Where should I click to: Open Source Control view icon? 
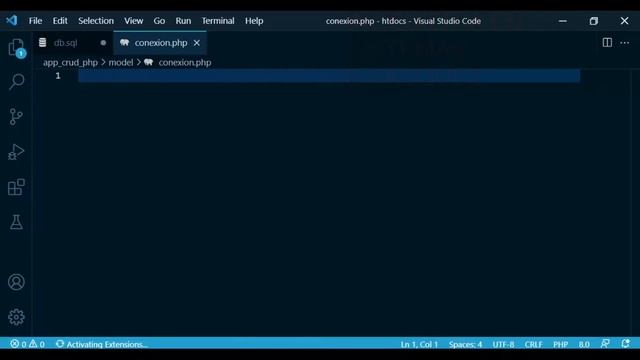tap(16, 117)
